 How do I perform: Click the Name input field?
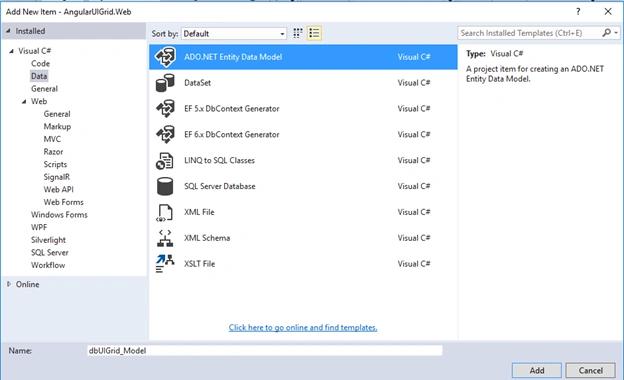tap(265, 351)
